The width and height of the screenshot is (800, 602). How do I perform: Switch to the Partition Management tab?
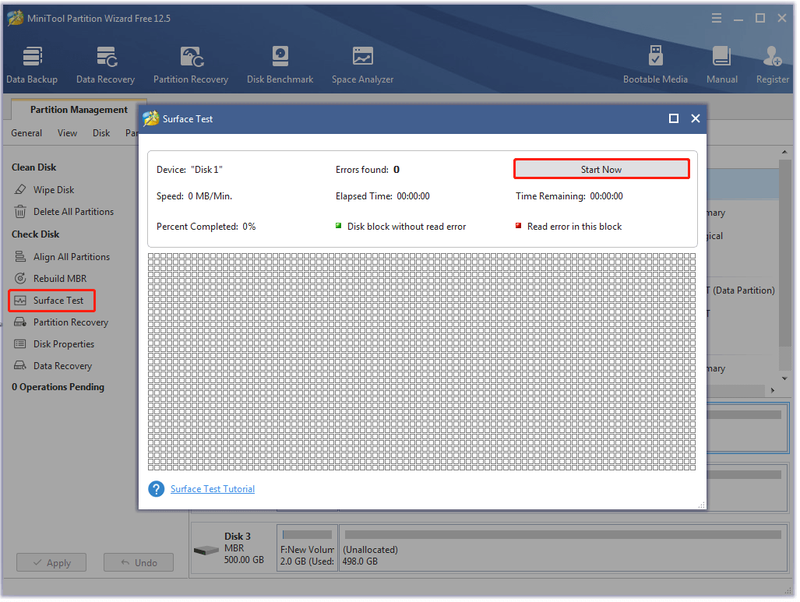[79, 110]
